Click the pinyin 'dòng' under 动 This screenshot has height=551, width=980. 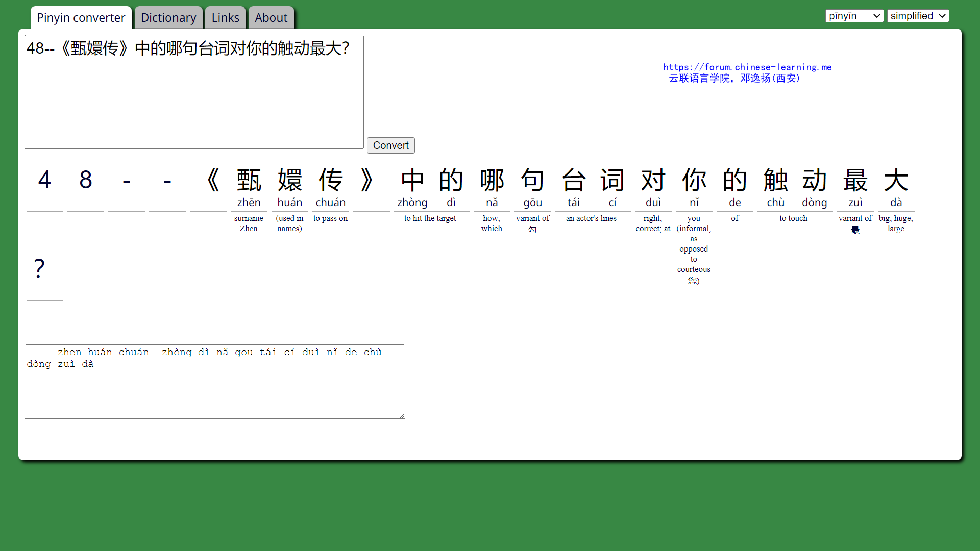coord(815,203)
